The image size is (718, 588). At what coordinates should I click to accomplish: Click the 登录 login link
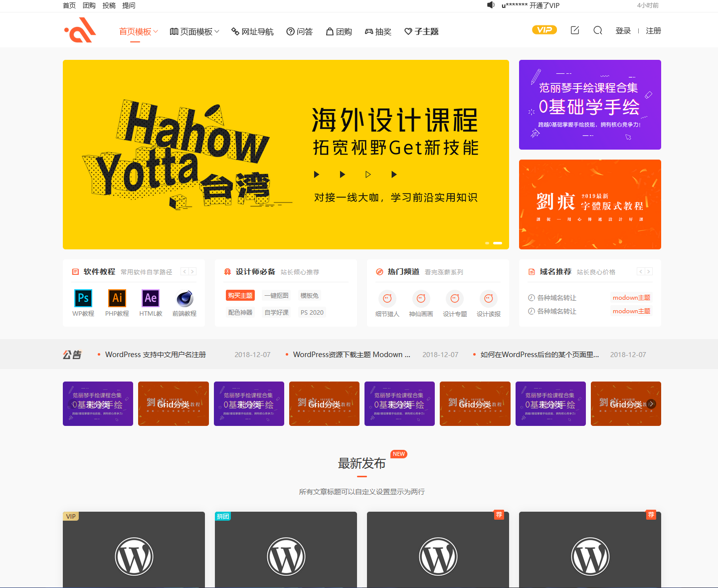(x=623, y=31)
